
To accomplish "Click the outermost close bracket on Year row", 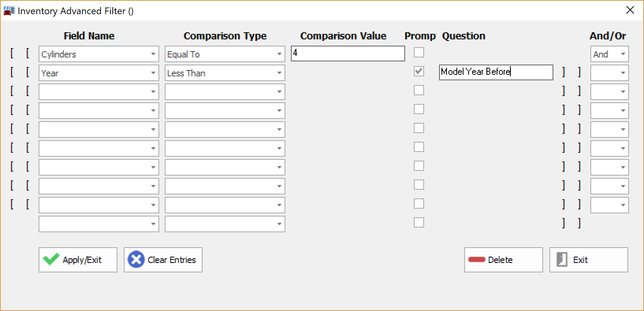I will pos(579,72).
